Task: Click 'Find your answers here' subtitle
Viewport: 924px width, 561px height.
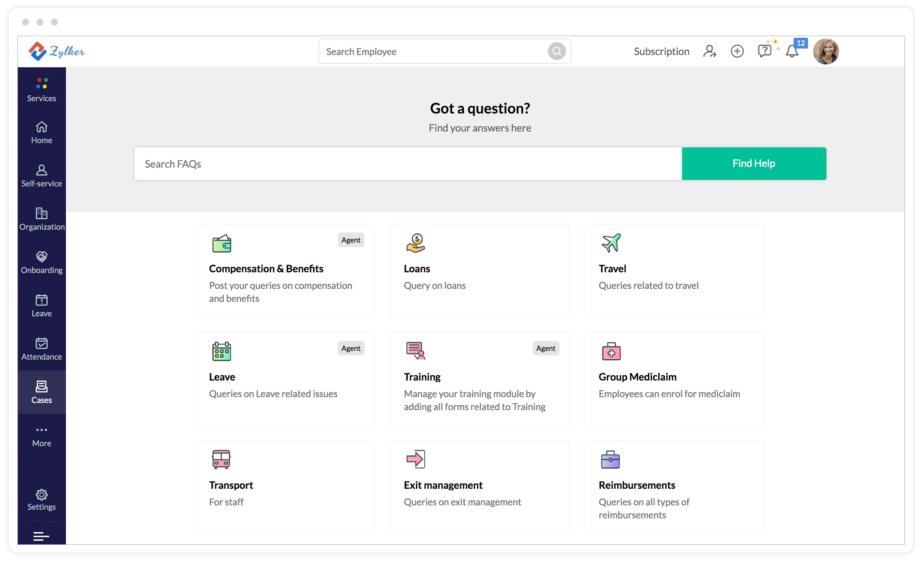Action: (480, 128)
